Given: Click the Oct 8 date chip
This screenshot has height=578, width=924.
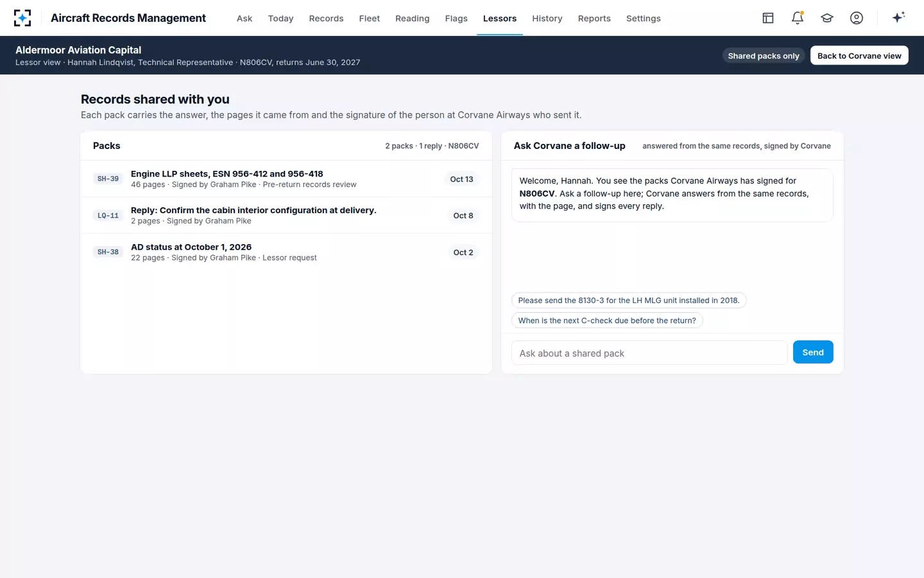Looking at the screenshot, I should coord(463,216).
